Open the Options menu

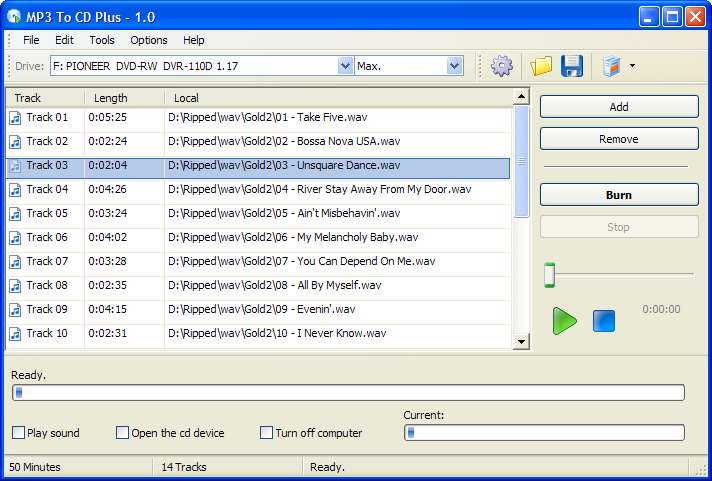click(x=148, y=40)
